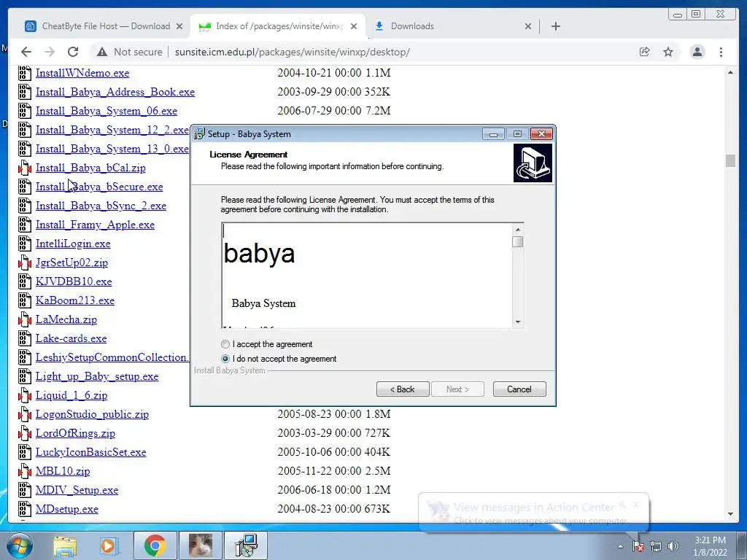747x560 pixels.
Task: Launch Windows Media Player from taskbar
Action: pyautogui.click(x=108, y=545)
